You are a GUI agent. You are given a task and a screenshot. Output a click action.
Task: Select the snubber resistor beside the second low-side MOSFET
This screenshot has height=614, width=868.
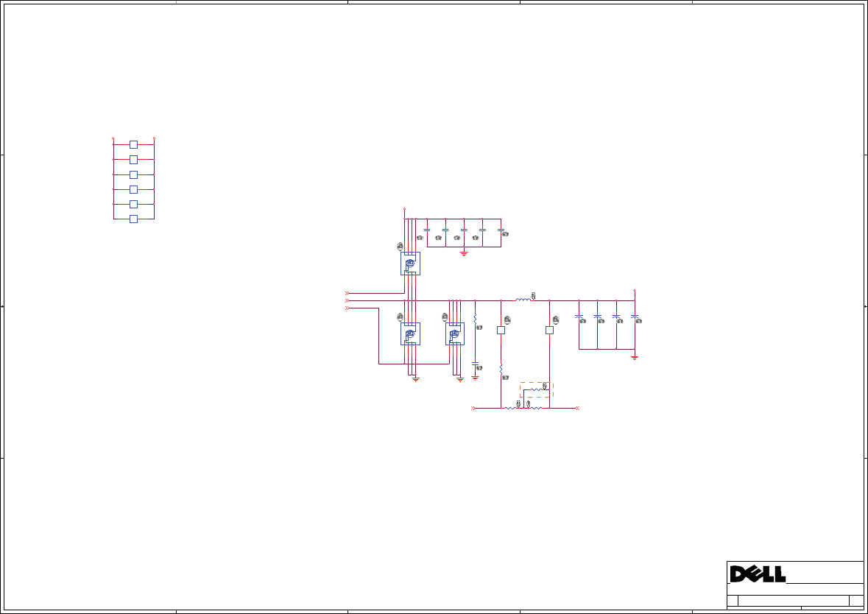pos(475,320)
